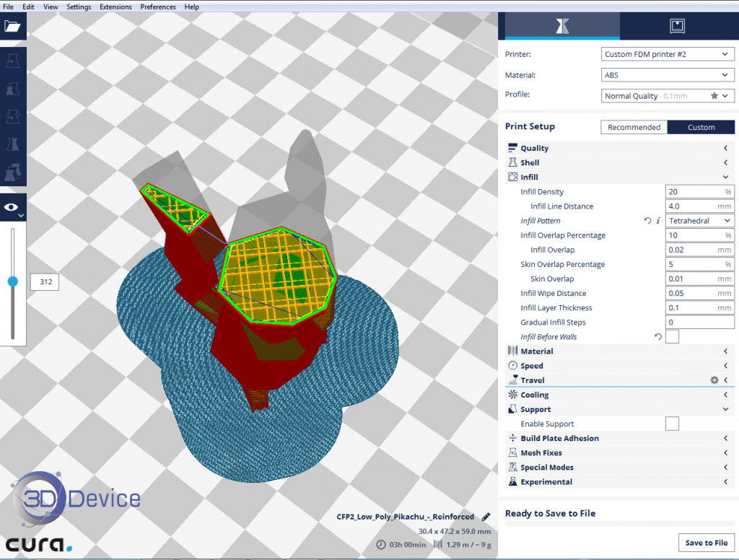Image resolution: width=739 pixels, height=560 pixels.
Task: Collapse the Support settings section
Action: [x=620, y=410]
